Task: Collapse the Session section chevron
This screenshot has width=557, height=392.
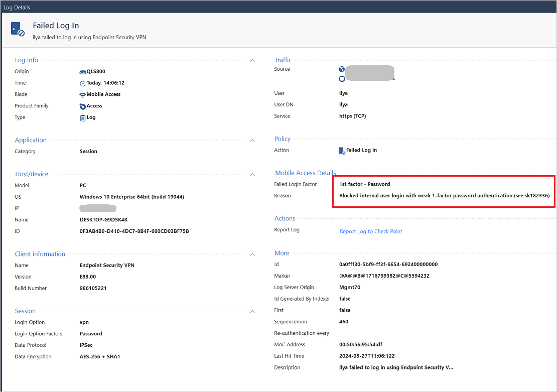Action: pyautogui.click(x=252, y=312)
